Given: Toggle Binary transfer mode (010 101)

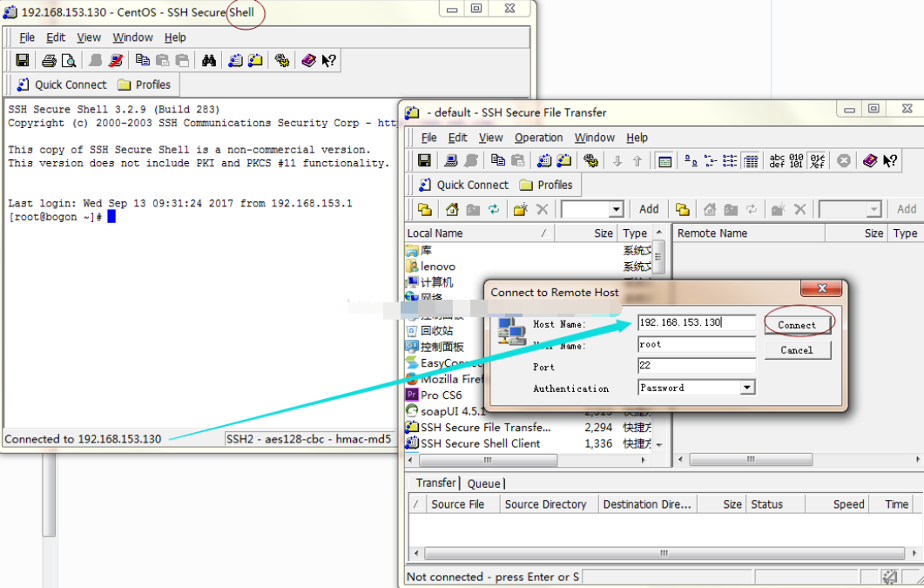Looking at the screenshot, I should pos(796,160).
